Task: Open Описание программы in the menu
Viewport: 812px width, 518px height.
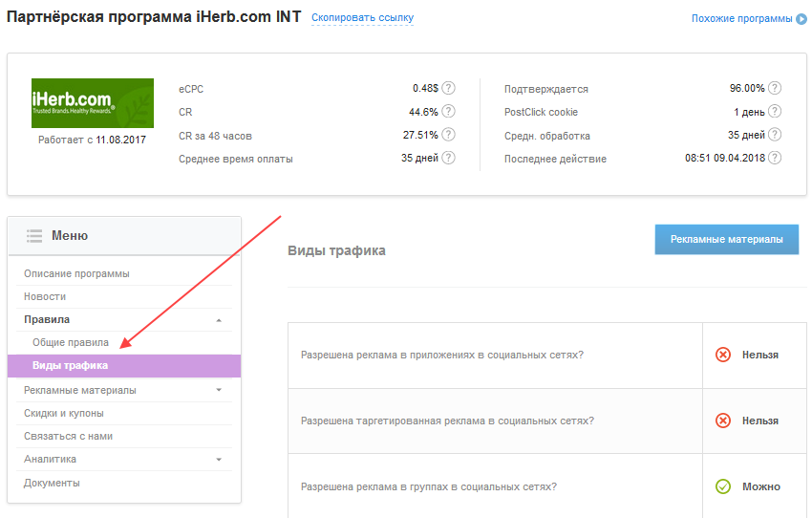Action: pos(76,273)
